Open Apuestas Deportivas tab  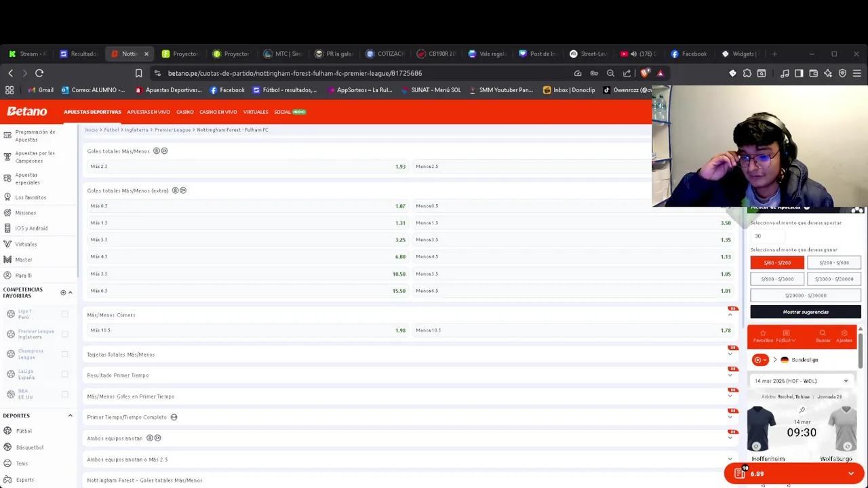pos(92,112)
